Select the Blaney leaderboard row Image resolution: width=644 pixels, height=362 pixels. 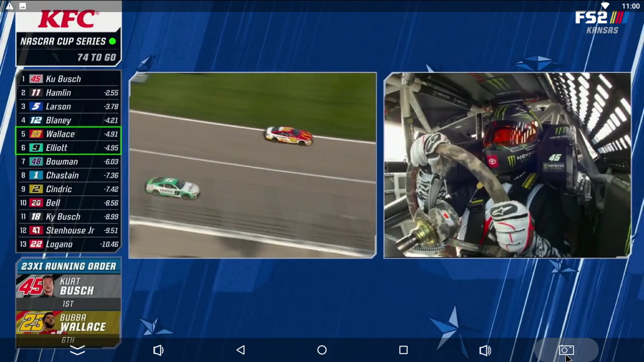pyautogui.click(x=69, y=120)
